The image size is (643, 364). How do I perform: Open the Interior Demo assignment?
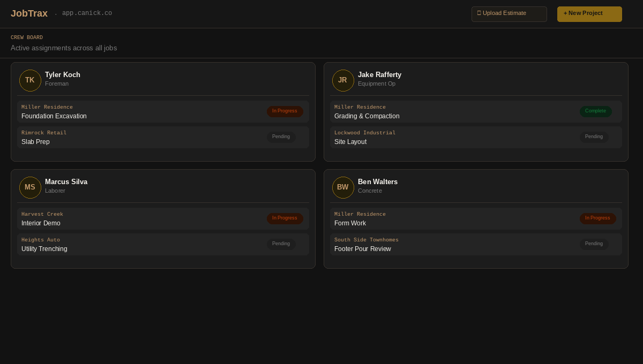coord(163,218)
